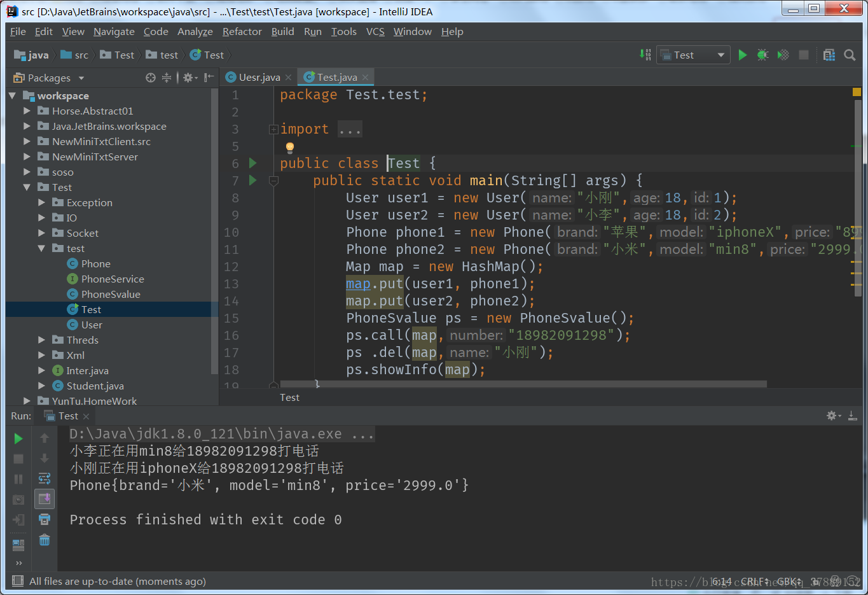Open the File menu
This screenshot has height=595, width=868.
coord(18,32)
